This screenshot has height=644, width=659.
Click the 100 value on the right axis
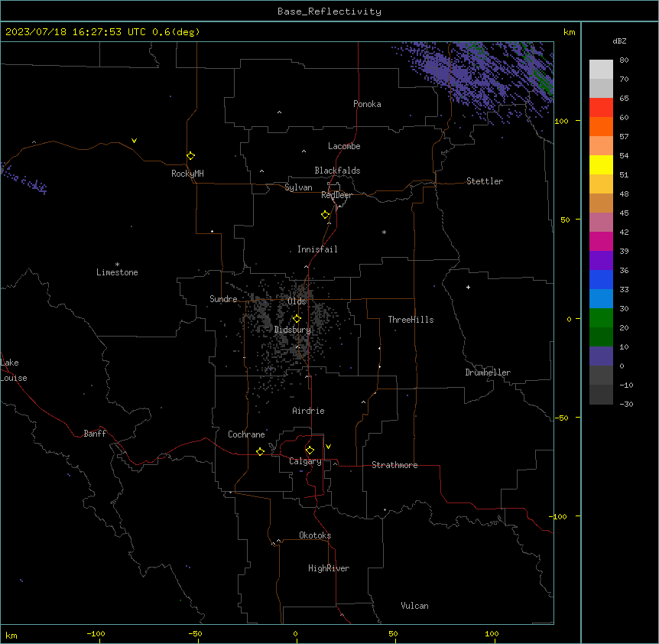tap(561, 121)
